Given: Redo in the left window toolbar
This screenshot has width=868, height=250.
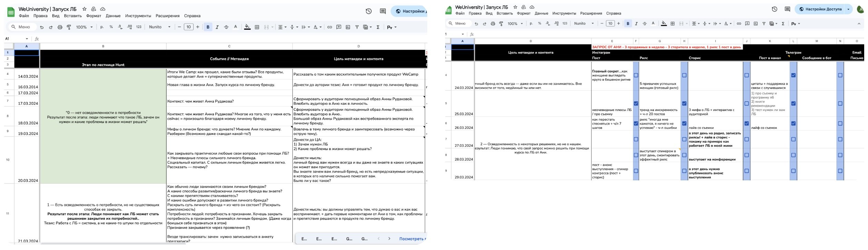Looking at the screenshot, I should (51, 27).
